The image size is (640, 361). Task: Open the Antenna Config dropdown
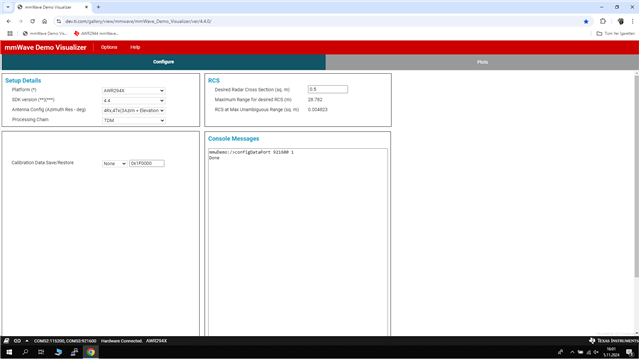point(133,110)
